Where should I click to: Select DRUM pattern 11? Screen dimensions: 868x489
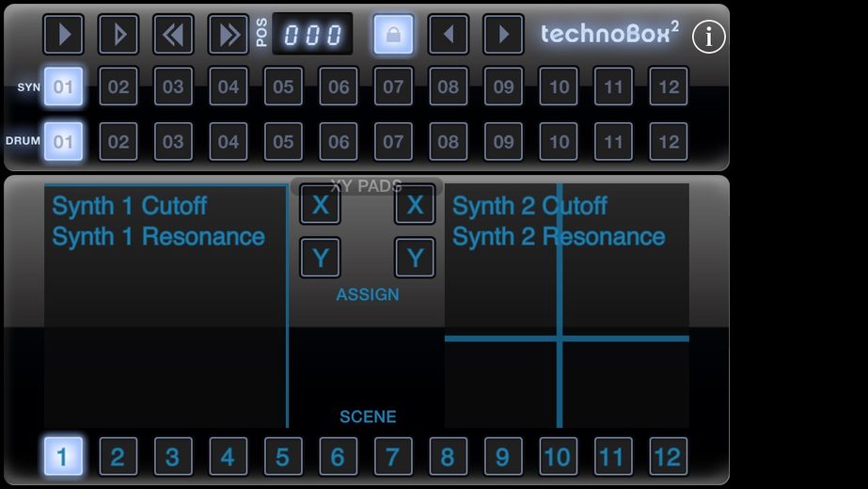613,142
